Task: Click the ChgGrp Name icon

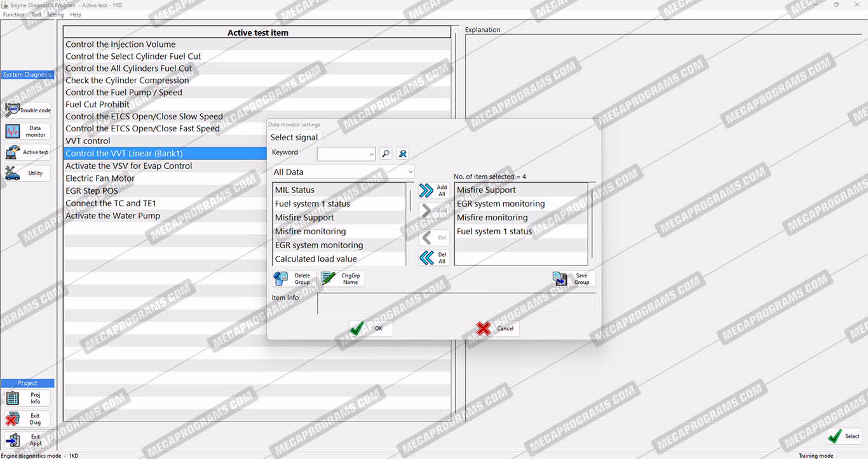Action: [342, 279]
